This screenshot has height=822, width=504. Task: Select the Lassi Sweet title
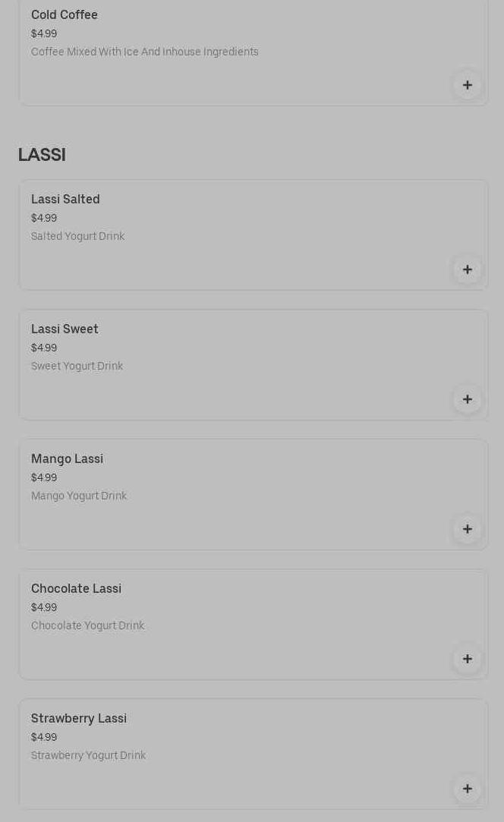pos(65,329)
